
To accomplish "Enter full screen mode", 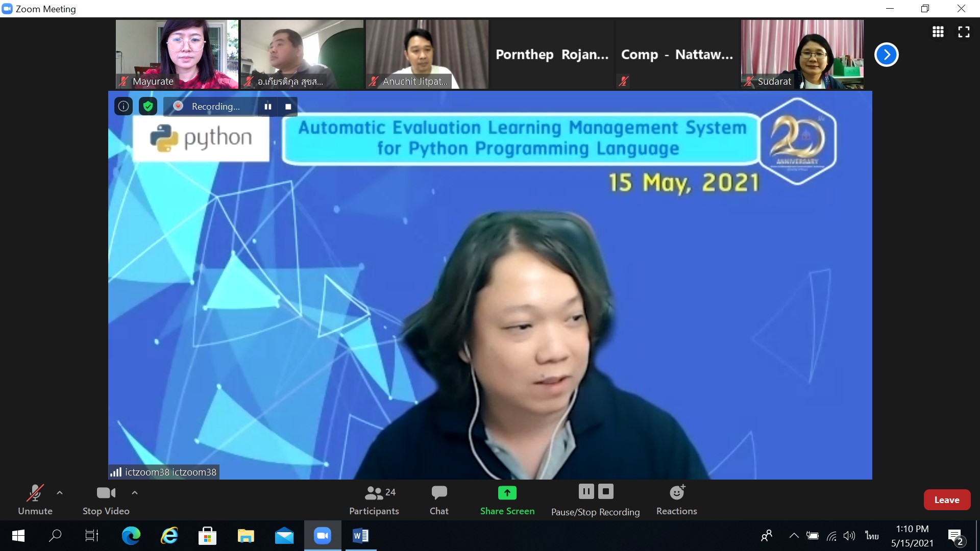I will tap(964, 32).
